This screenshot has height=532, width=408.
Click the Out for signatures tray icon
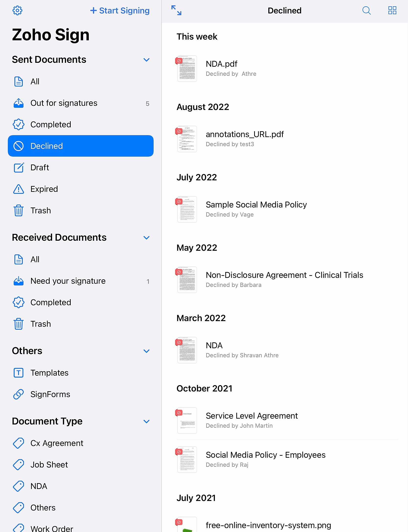(x=19, y=103)
